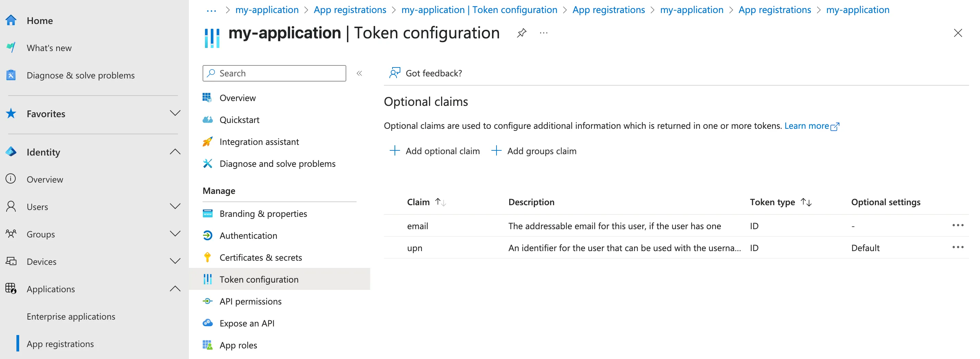The height and width of the screenshot is (359, 980).
Task: Select the App roles icon
Action: point(208,345)
